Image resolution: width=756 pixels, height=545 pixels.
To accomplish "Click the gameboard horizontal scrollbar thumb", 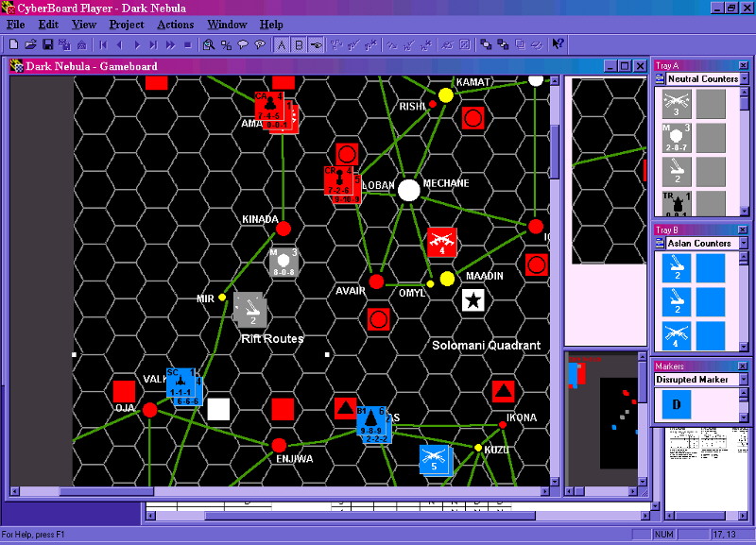I will coord(106,491).
